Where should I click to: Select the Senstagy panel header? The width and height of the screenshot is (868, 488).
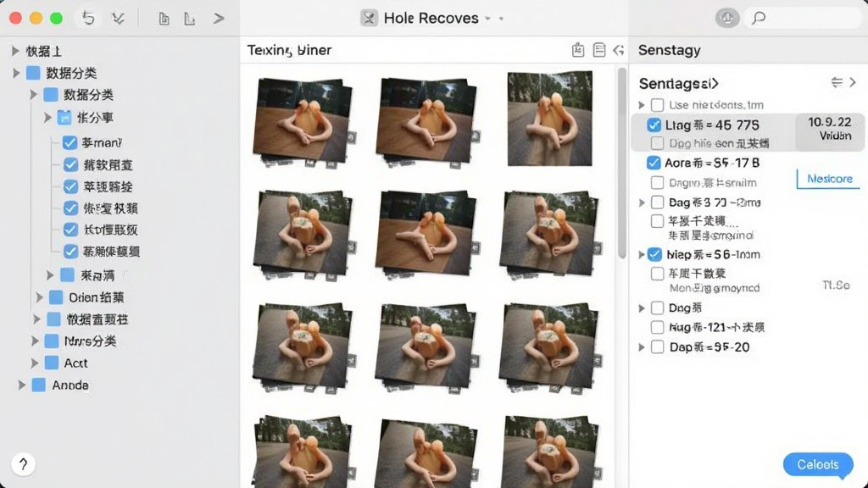tap(670, 50)
